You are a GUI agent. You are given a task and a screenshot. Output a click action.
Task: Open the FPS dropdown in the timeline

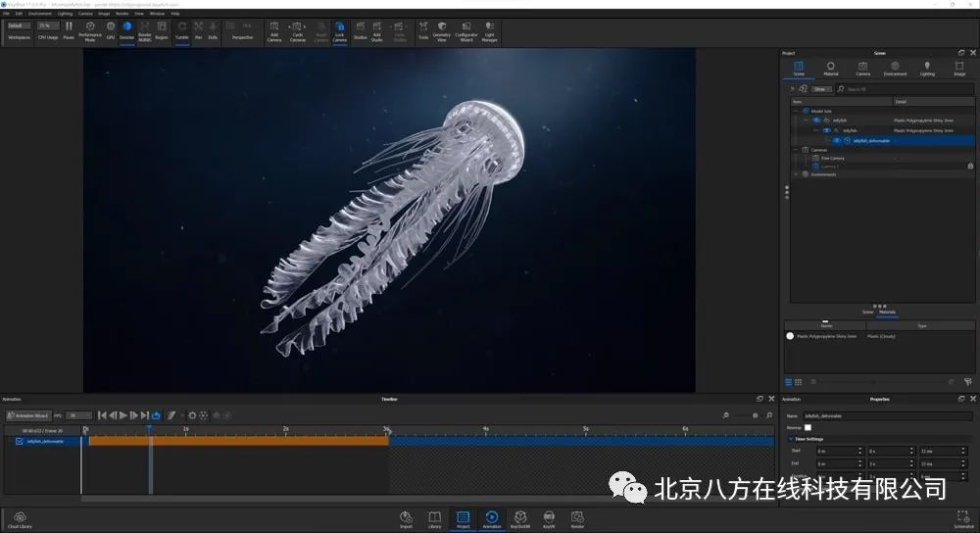click(78, 415)
